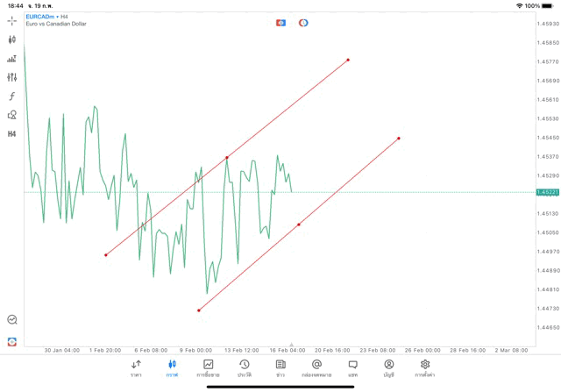Tap the red-blue circular clock icon
The image size is (561, 392).
(303, 23)
